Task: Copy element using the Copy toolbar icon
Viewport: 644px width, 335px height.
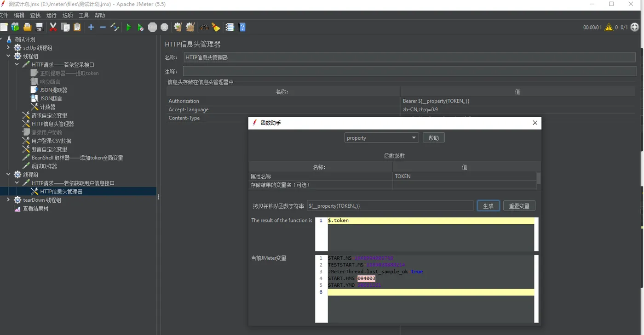Action: pos(65,27)
